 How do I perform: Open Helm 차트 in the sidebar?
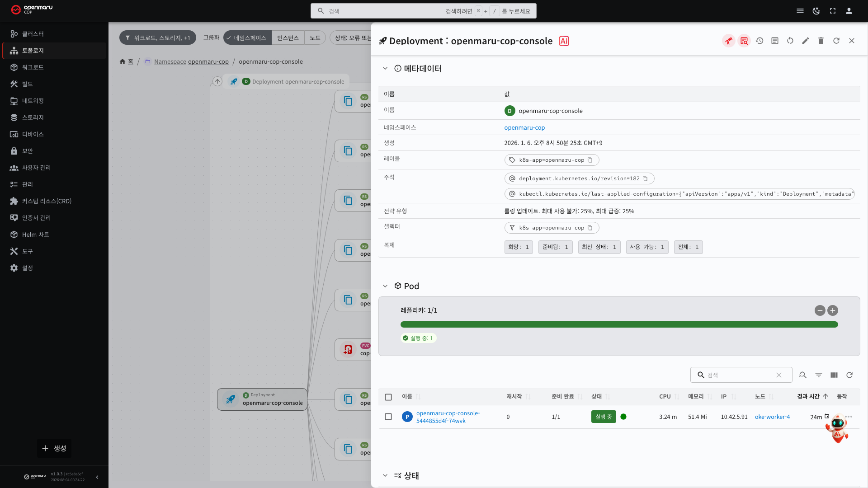click(54, 235)
